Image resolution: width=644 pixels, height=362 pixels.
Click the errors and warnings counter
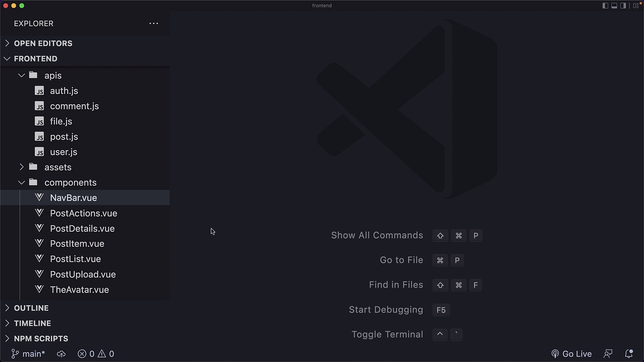(x=95, y=354)
